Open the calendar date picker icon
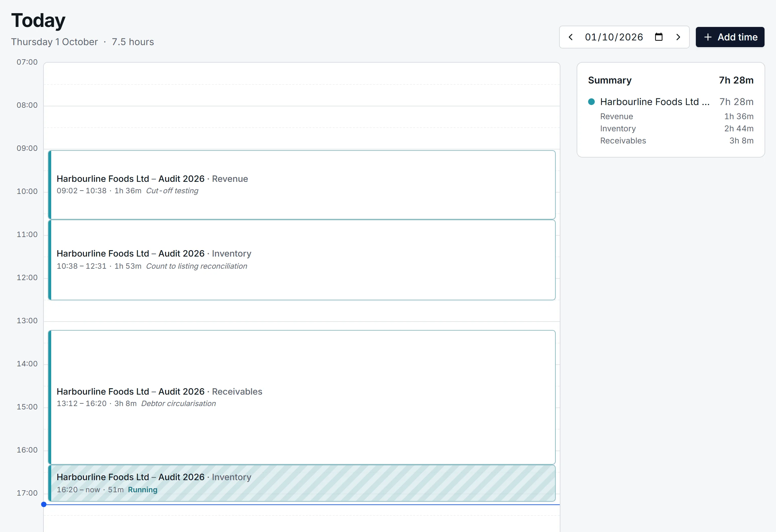The height and width of the screenshot is (532, 776). (659, 37)
